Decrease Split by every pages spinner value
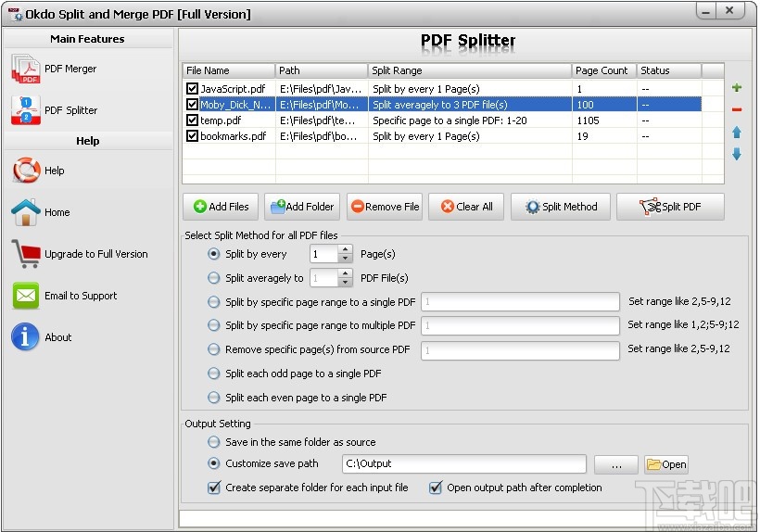The height and width of the screenshot is (532, 760). point(345,259)
